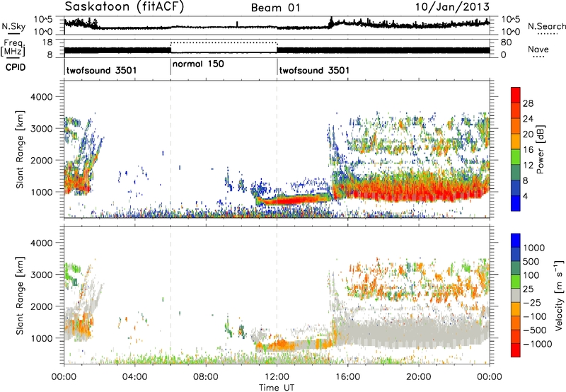This screenshot has height=392, width=566.
Task: Click the red bottom of velocity colorbar
Action: [516, 350]
